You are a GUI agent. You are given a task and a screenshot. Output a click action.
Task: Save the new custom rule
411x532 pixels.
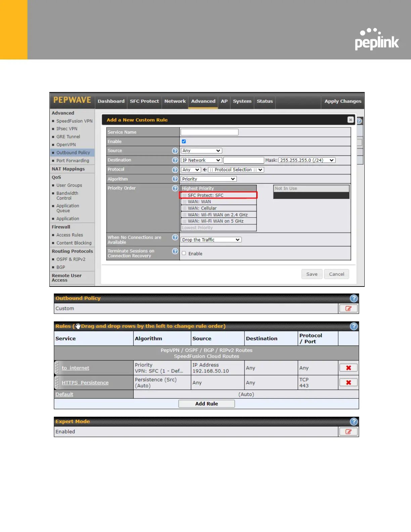tap(312, 274)
